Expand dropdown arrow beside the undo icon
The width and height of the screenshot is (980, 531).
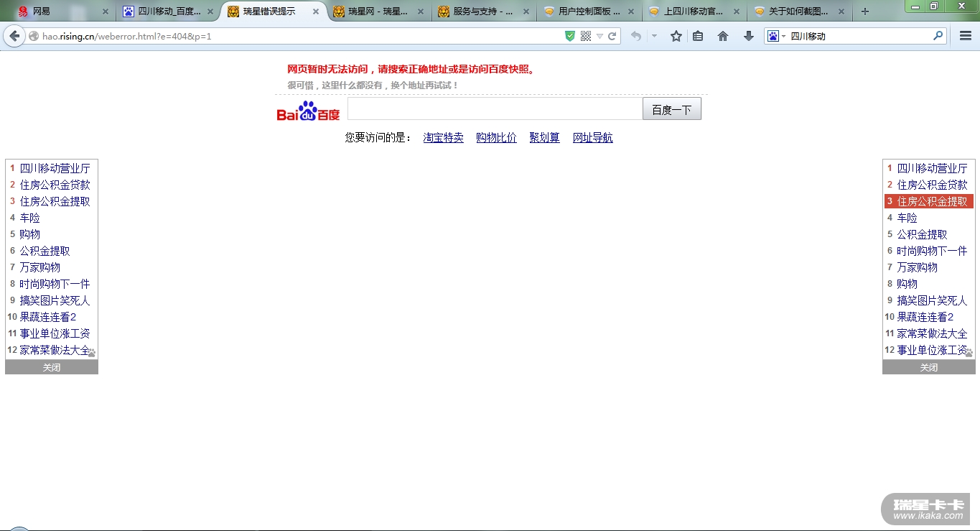click(x=654, y=36)
